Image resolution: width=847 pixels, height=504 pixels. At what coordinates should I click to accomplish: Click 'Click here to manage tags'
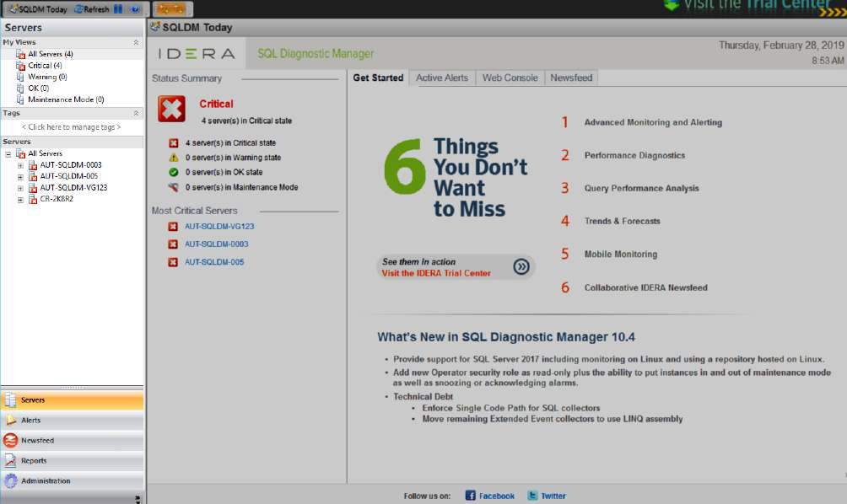pyautogui.click(x=72, y=126)
